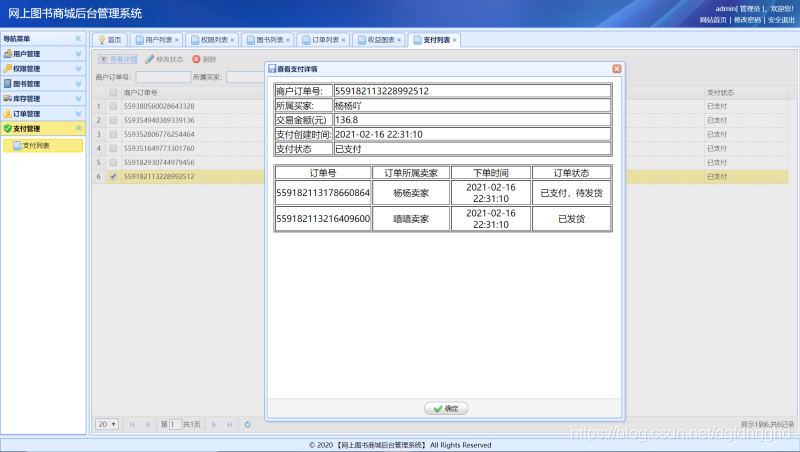The width and height of the screenshot is (800, 452).
Task: Check the row 559354940389339136 checkbox
Action: pos(113,120)
